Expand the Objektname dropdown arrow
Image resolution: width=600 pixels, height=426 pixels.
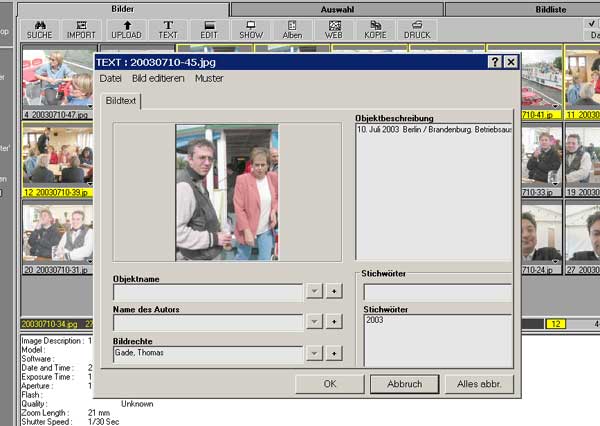click(x=313, y=292)
